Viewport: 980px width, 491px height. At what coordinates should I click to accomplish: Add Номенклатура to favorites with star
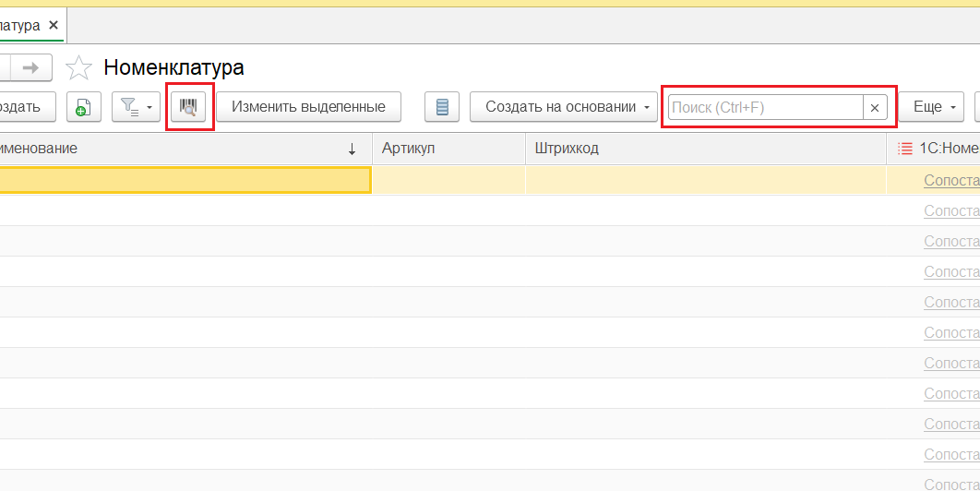(79, 67)
